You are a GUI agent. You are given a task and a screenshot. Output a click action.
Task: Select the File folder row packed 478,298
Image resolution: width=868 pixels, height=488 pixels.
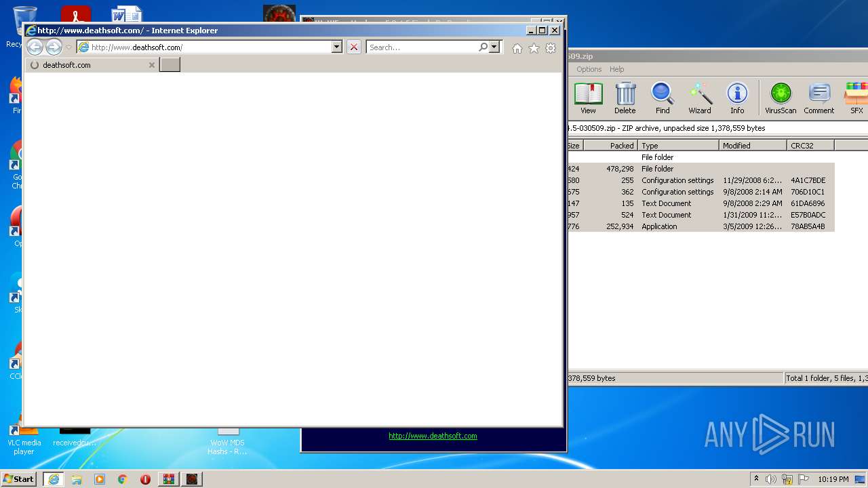point(701,169)
